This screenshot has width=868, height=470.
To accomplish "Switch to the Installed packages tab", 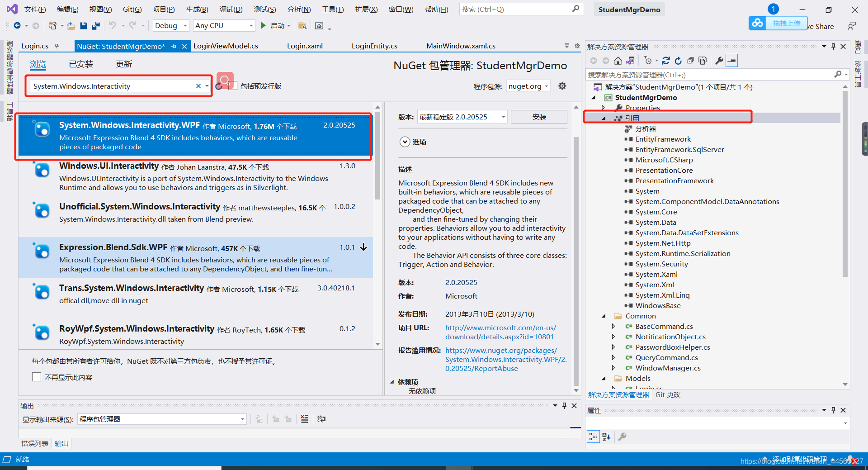I will [81, 64].
